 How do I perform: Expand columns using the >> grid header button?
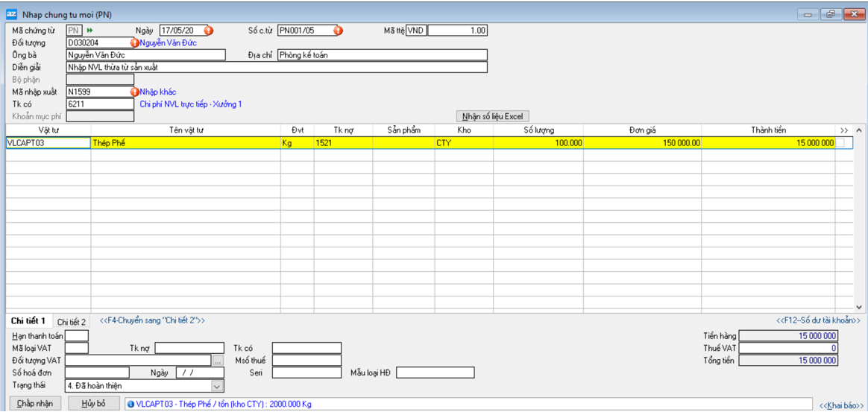[x=844, y=130]
